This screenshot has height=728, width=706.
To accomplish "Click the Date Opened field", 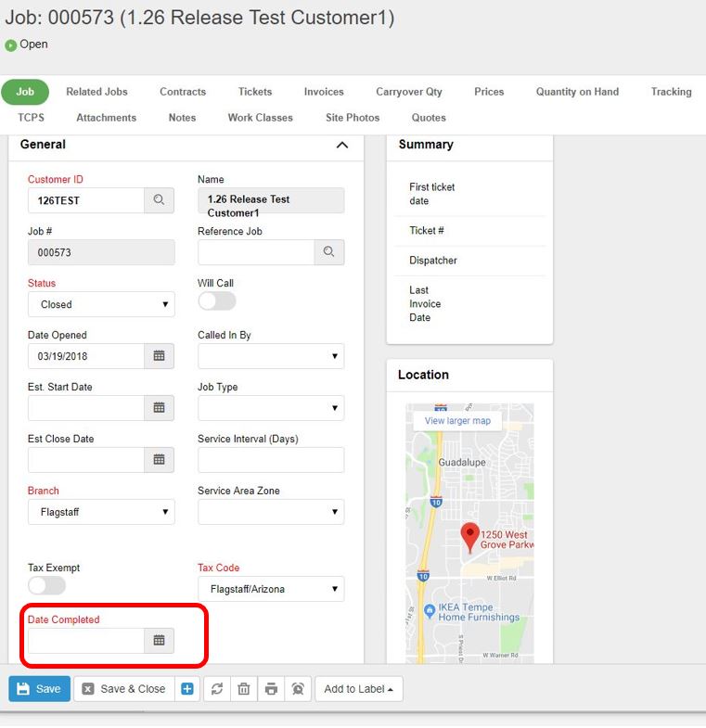I will pyautogui.click(x=86, y=356).
